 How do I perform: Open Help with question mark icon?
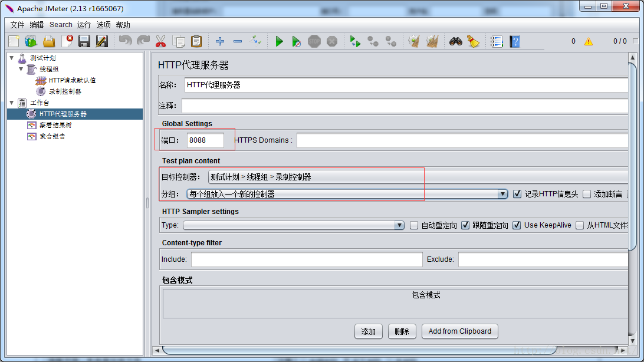coord(515,41)
